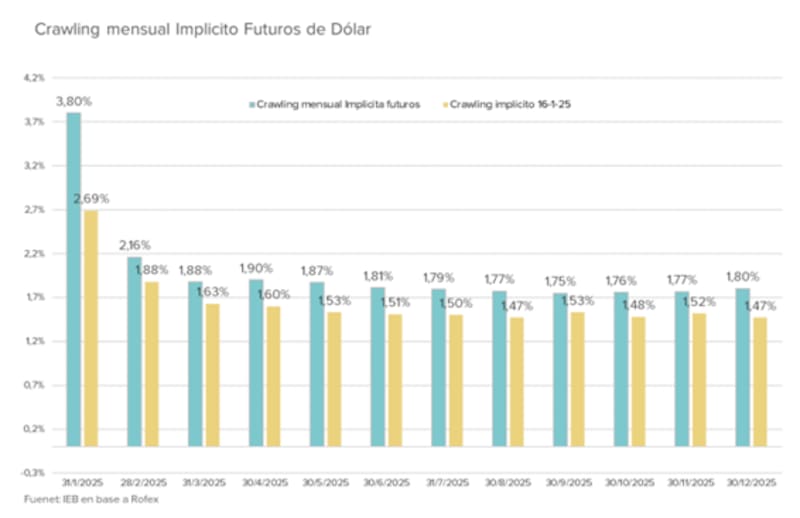Image resolution: width=800 pixels, height=518 pixels.
Task: Click the chart title "Crawling mensual Implícito Futuros de Dólar"
Action: pos(203,30)
